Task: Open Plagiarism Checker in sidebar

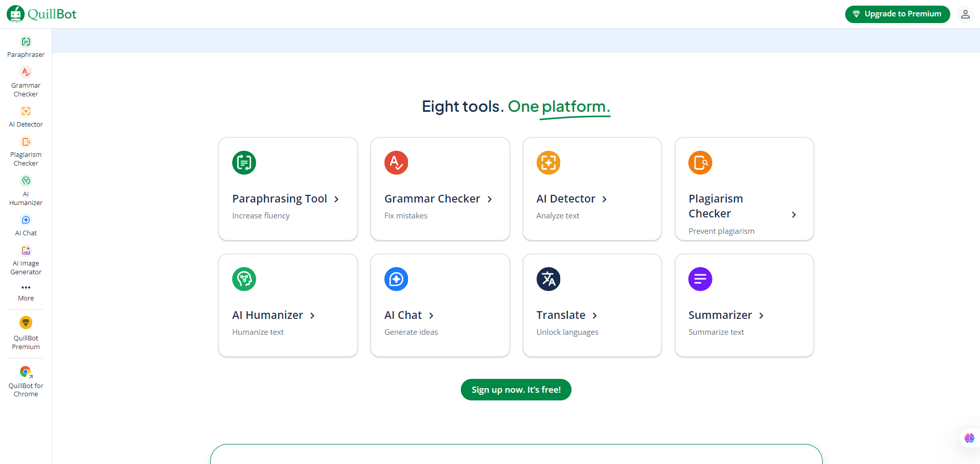Action: [26, 152]
